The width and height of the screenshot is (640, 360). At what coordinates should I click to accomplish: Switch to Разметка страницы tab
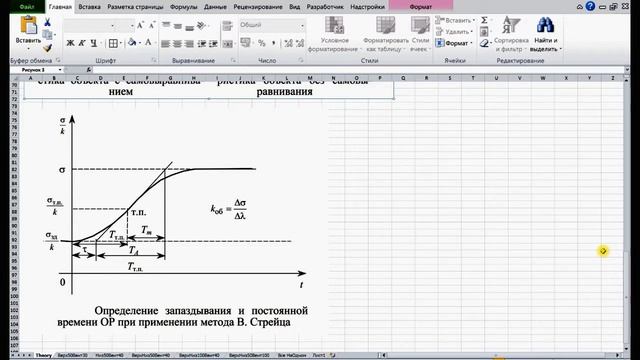[x=135, y=7]
